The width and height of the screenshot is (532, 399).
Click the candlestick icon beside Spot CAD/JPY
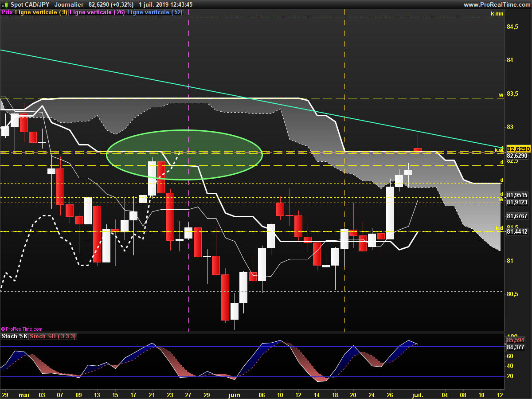[4, 4]
